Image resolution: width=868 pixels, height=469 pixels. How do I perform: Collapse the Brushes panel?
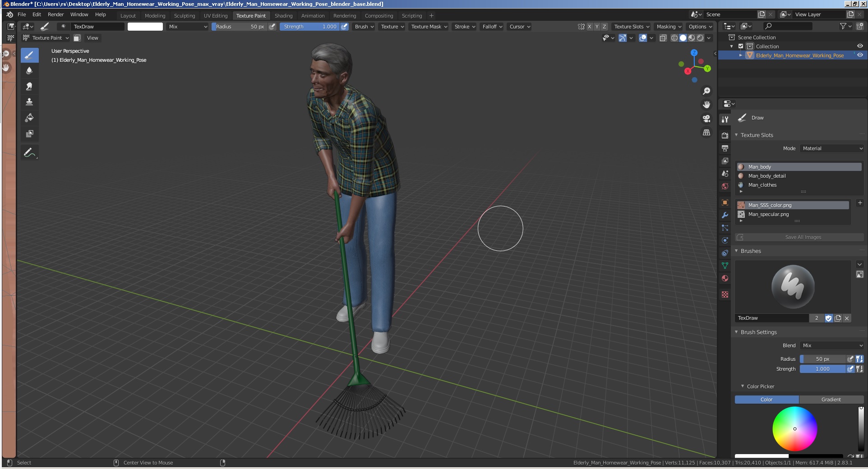click(x=751, y=251)
